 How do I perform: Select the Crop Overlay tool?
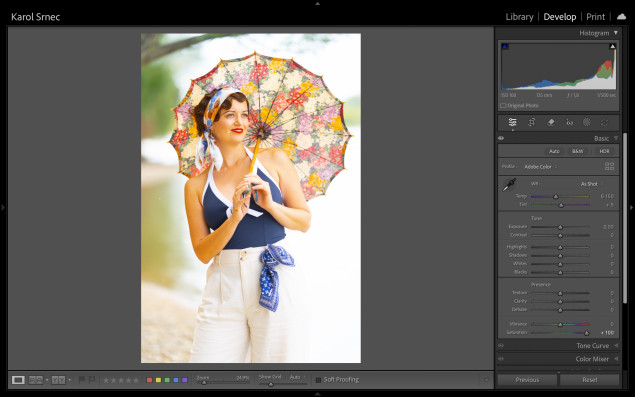[532, 122]
